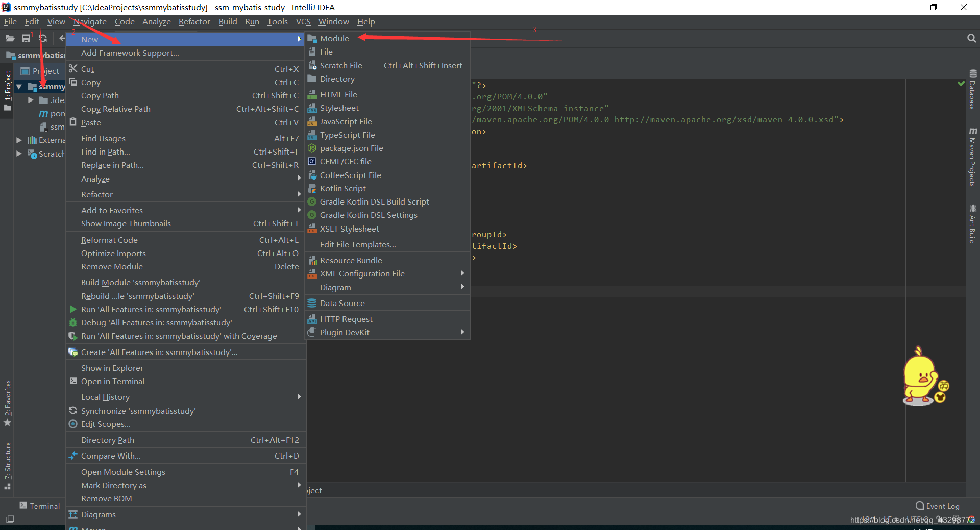Screen dimensions: 980x530
Task: Create a new package.json File
Action: (x=387, y=148)
